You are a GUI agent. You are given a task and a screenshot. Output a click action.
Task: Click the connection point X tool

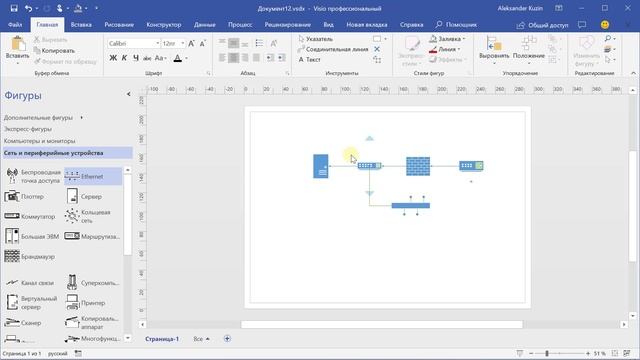[377, 49]
